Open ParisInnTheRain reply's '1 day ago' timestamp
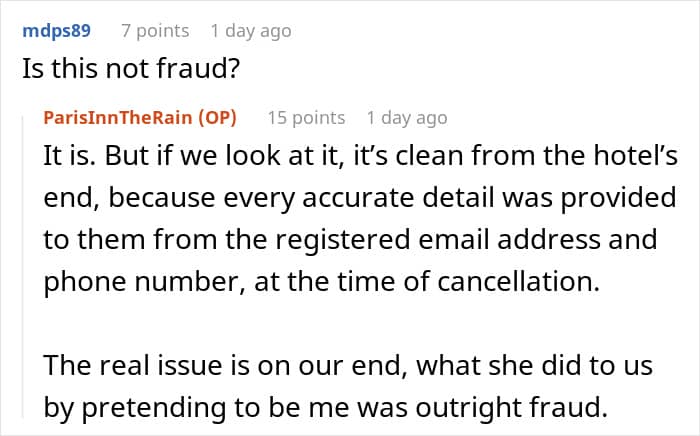This screenshot has height=436, width=700. [407, 118]
